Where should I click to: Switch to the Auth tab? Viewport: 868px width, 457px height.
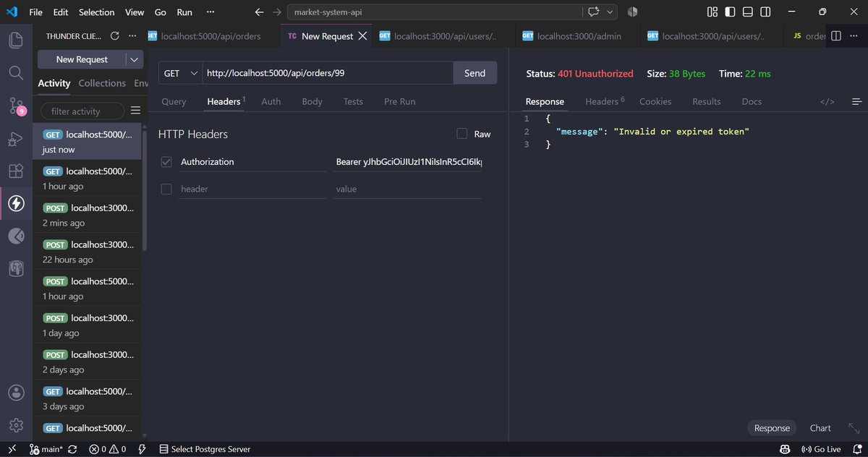[x=271, y=101]
